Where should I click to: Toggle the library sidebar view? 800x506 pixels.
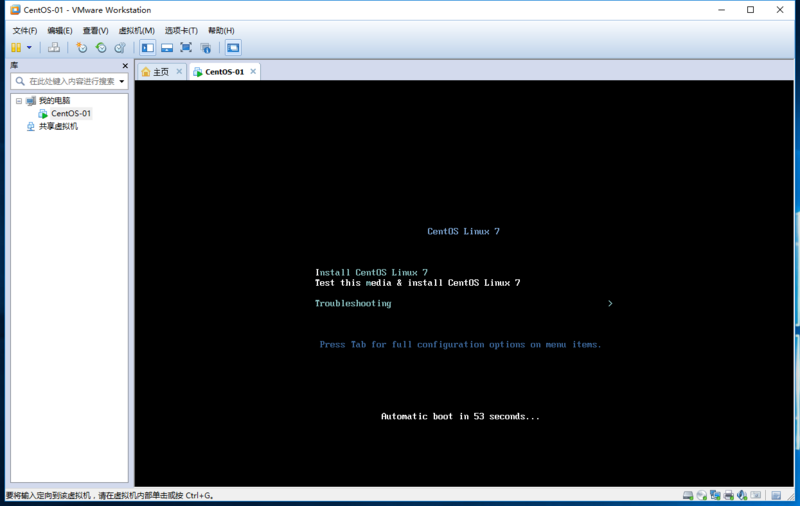tap(148, 47)
